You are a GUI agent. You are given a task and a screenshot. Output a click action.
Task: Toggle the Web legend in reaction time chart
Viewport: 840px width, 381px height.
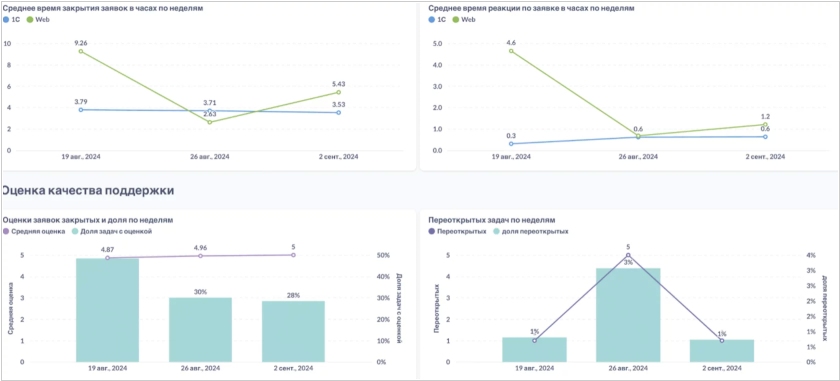click(x=463, y=19)
